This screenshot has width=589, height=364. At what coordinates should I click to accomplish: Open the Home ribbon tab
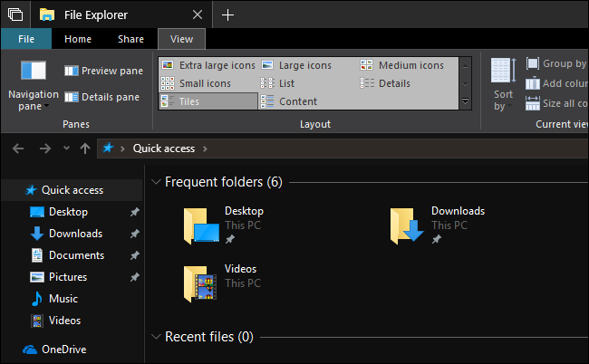point(78,39)
